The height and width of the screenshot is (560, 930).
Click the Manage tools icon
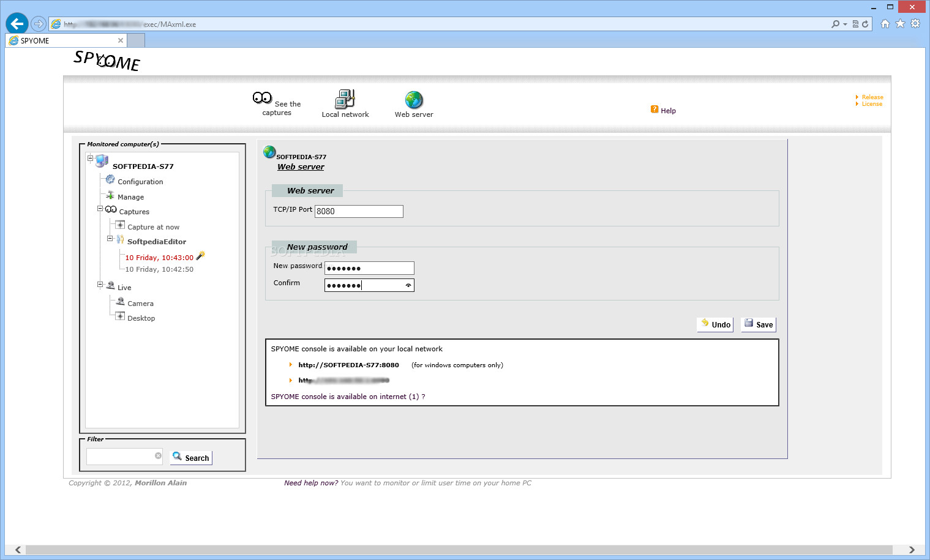click(110, 195)
